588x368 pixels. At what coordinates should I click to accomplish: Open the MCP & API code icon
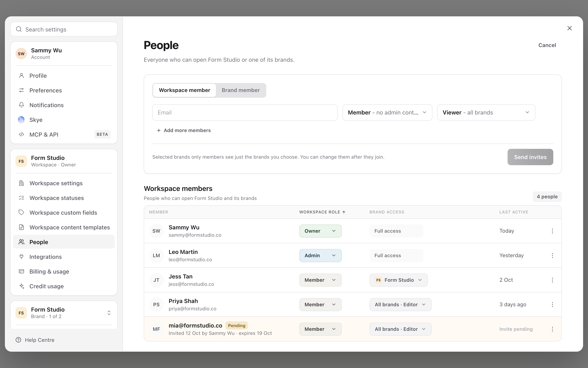click(21, 134)
